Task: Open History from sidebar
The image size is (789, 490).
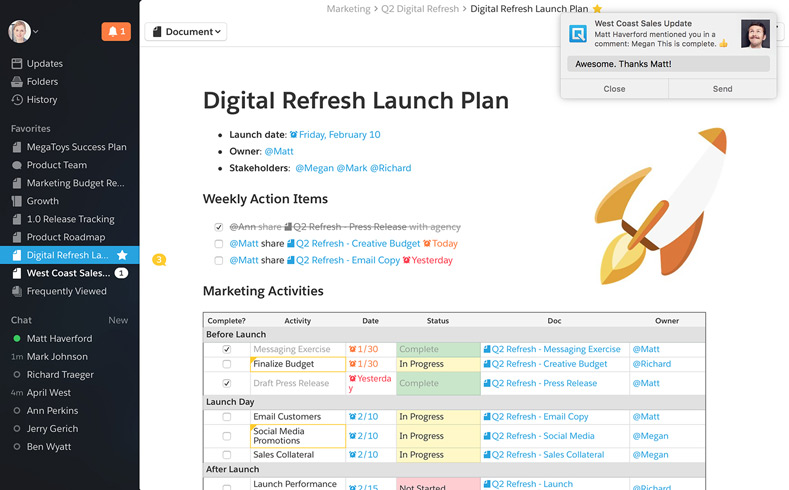Action: (41, 100)
